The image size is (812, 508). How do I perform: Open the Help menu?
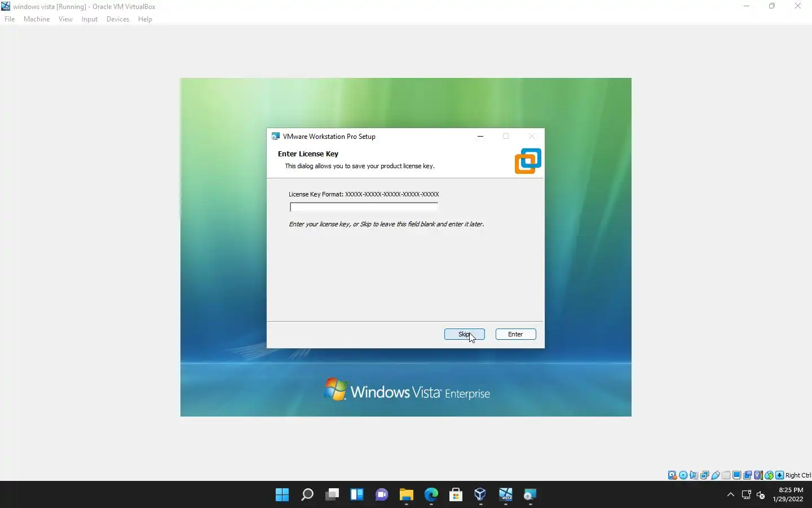(x=145, y=19)
